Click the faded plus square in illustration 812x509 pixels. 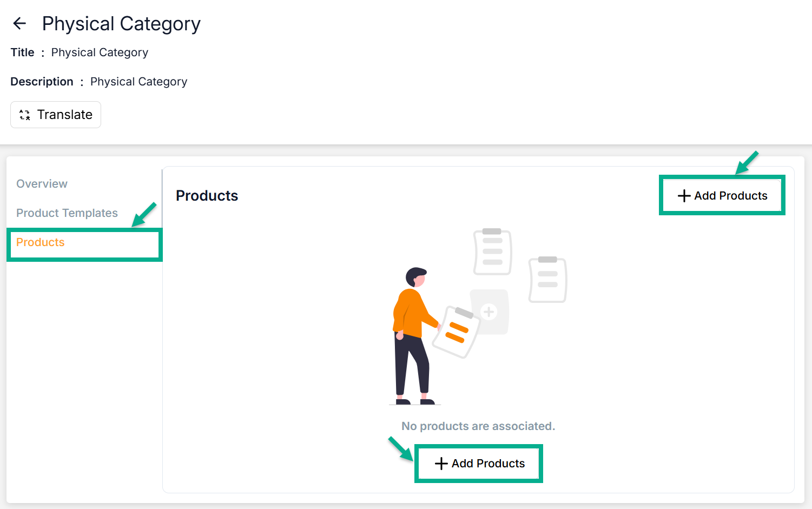pyautogui.click(x=489, y=312)
